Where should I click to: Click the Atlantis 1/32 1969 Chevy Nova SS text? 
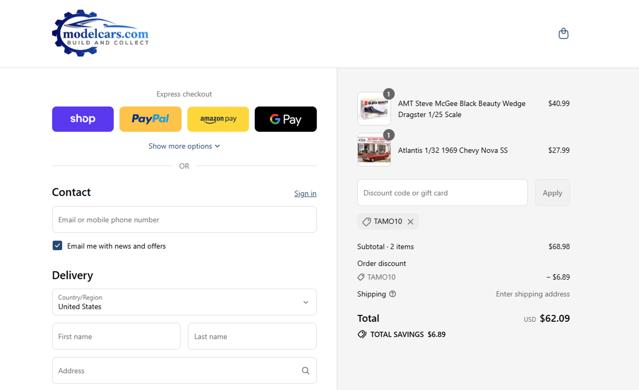pos(453,150)
